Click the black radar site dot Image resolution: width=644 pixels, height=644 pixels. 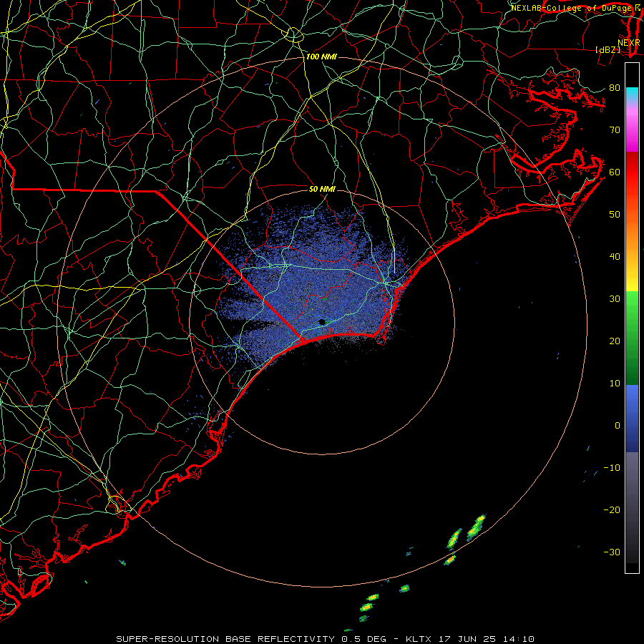point(322,322)
